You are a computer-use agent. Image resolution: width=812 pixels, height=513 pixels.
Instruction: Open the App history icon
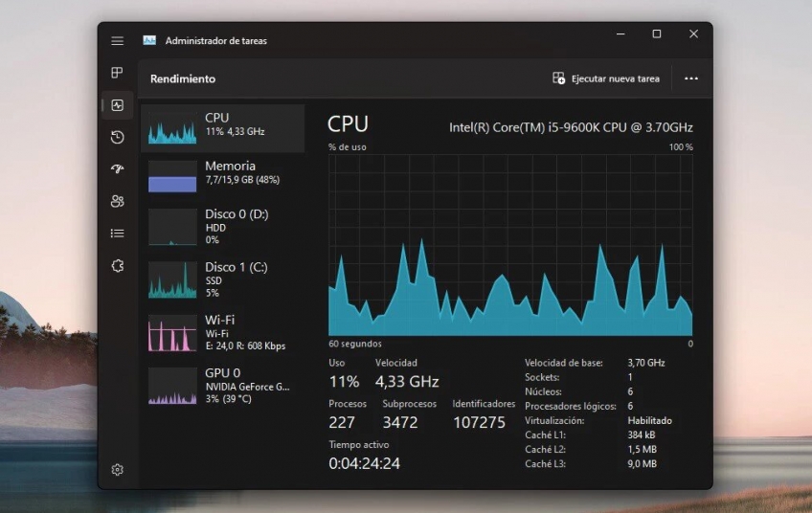117,137
